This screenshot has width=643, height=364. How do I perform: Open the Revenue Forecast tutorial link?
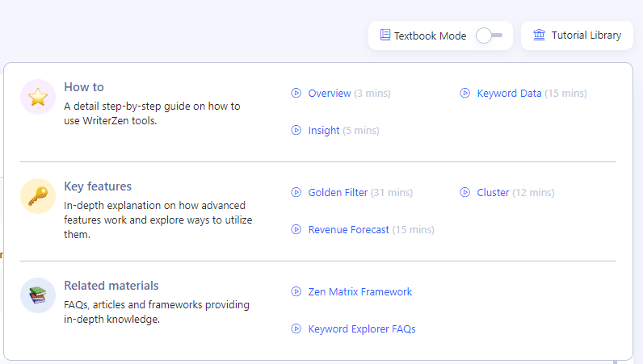[349, 230]
